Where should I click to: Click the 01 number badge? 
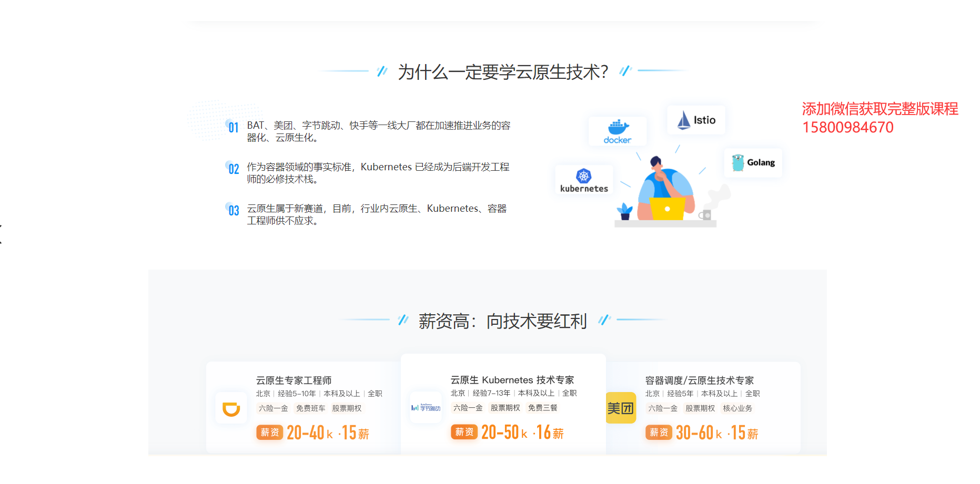tap(233, 127)
